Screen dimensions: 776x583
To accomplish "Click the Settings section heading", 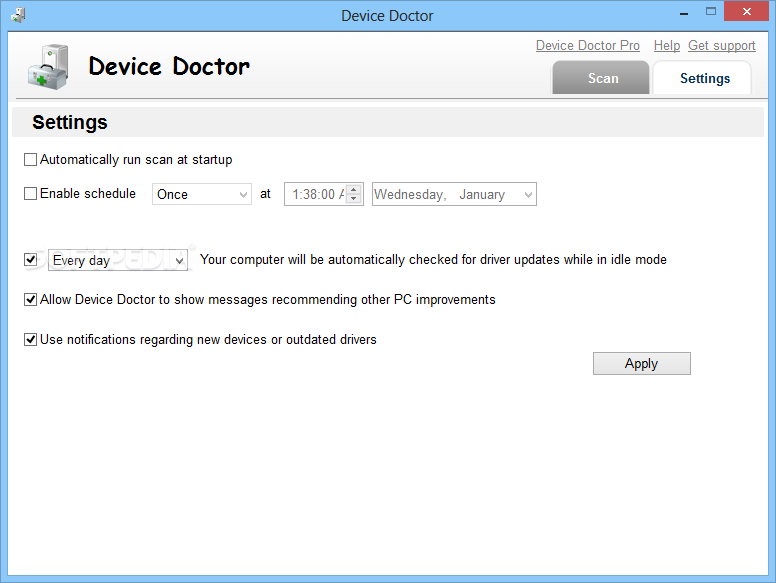I will coord(70,122).
